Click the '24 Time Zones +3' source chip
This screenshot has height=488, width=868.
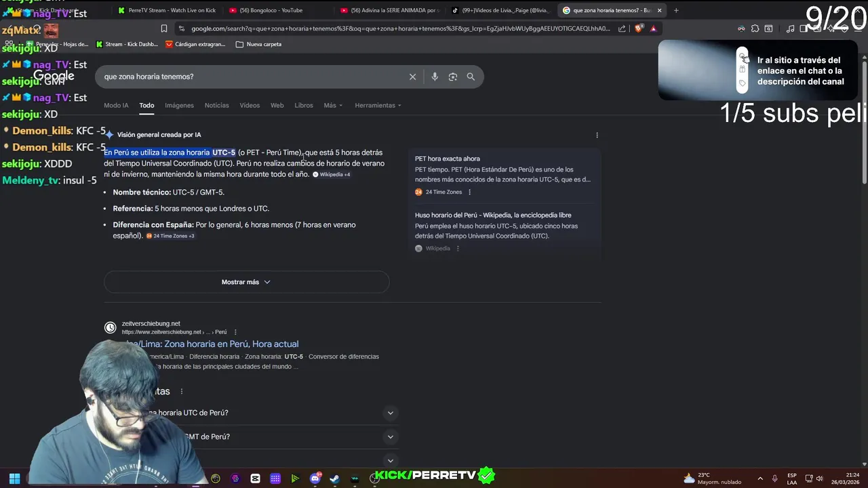click(170, 236)
